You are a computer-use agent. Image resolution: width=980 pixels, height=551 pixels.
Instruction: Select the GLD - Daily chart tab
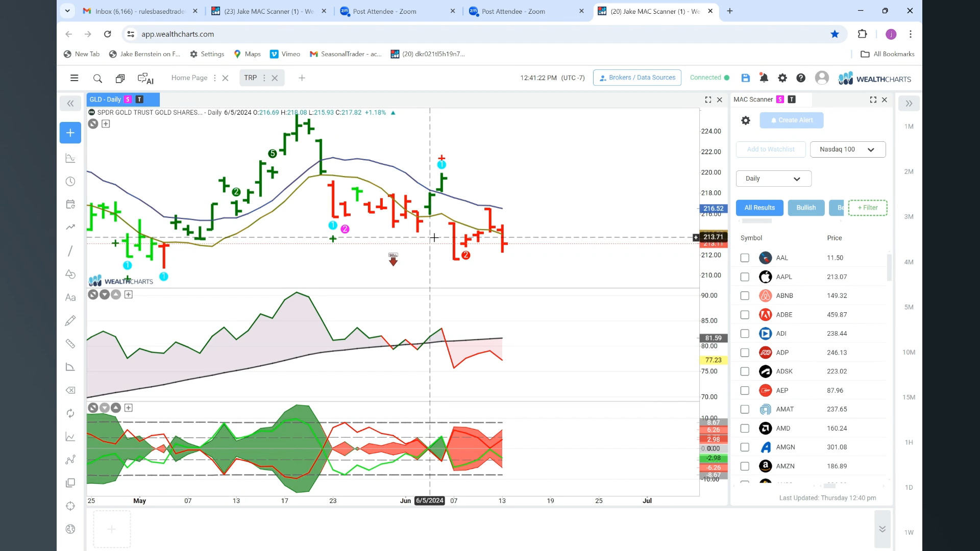coord(123,99)
